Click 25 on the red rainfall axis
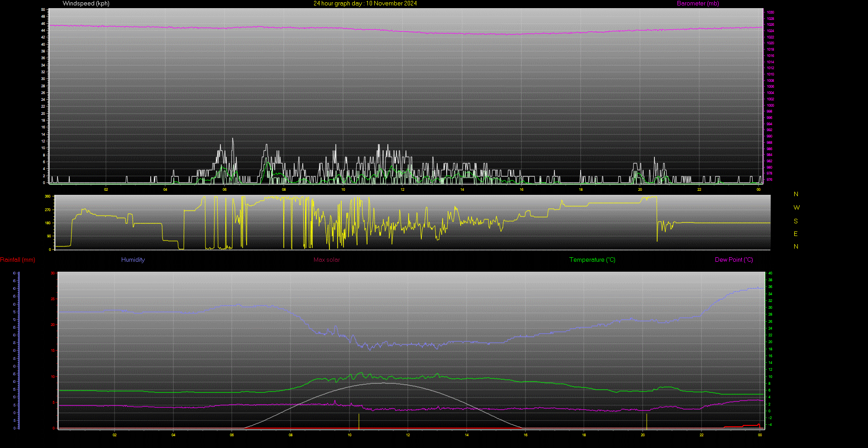The height and width of the screenshot is (448, 868). (53, 299)
